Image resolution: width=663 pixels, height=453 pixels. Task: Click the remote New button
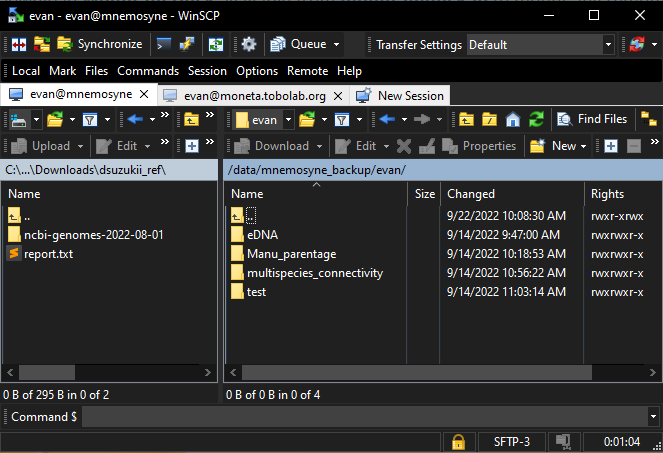click(x=553, y=146)
